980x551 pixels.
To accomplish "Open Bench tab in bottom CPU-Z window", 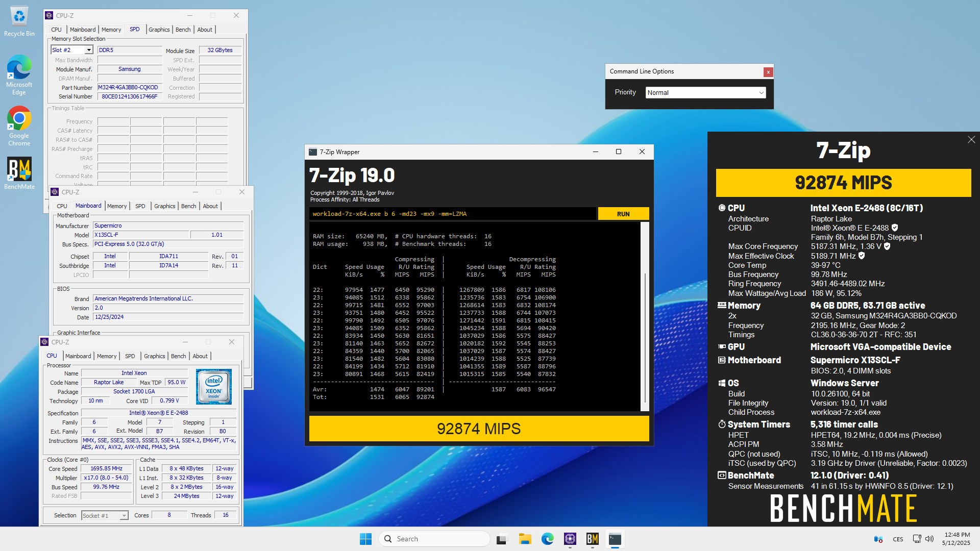I will coord(178,356).
